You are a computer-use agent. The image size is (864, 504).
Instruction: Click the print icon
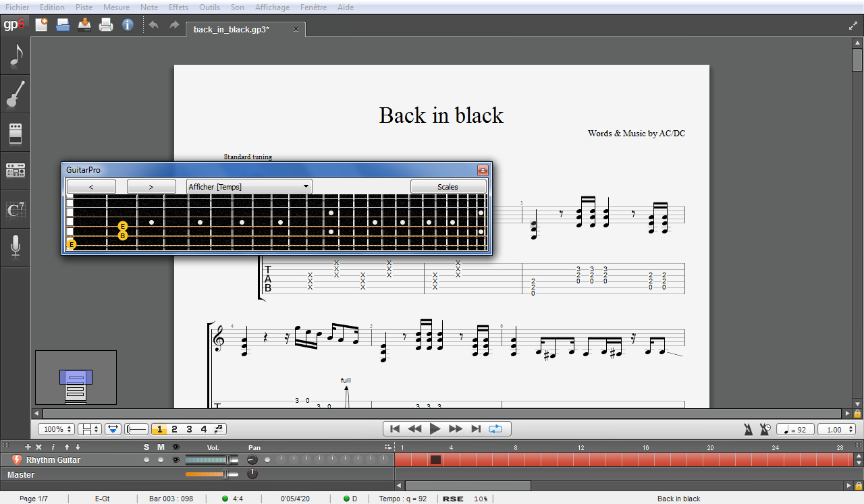[x=106, y=25]
